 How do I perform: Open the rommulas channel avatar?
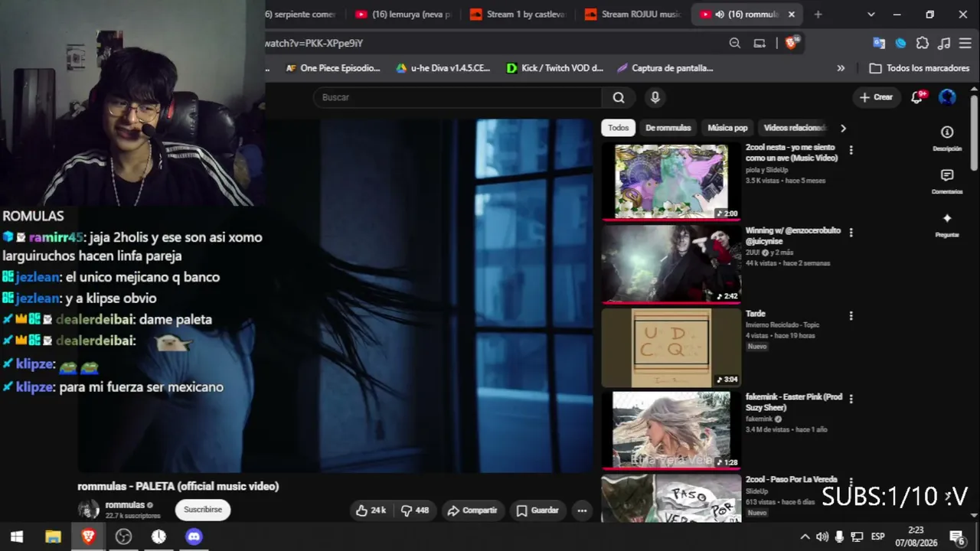point(89,510)
